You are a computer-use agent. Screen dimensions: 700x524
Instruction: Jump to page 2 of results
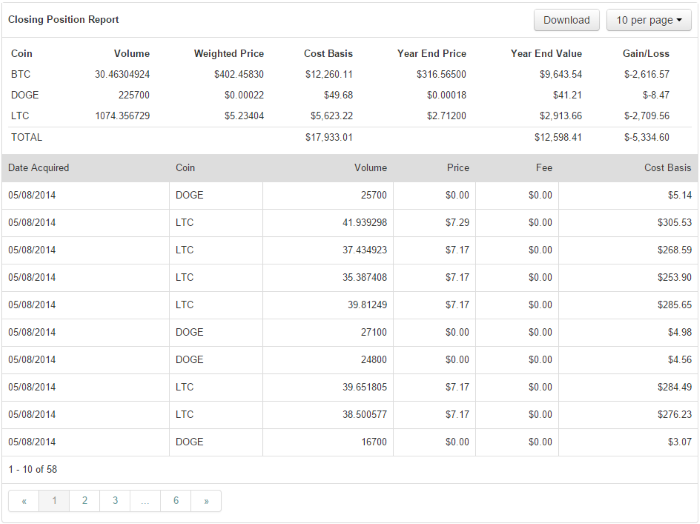tap(85, 501)
